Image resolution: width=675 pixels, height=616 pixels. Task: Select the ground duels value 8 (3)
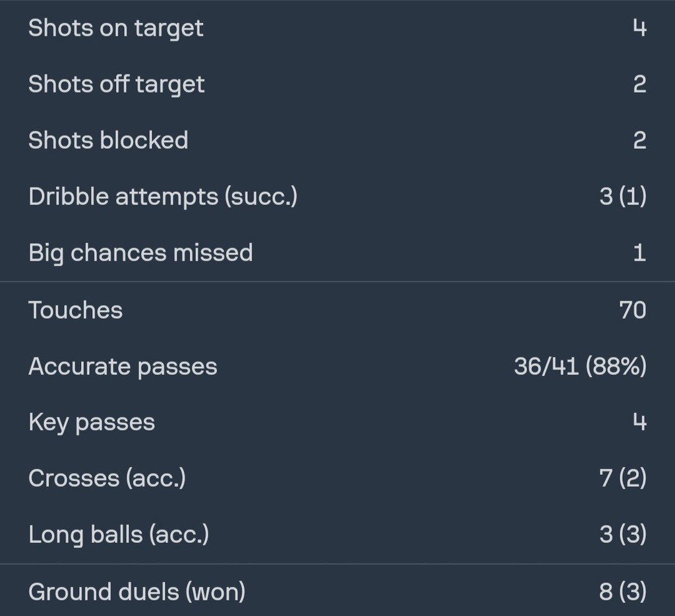pyautogui.click(x=623, y=592)
